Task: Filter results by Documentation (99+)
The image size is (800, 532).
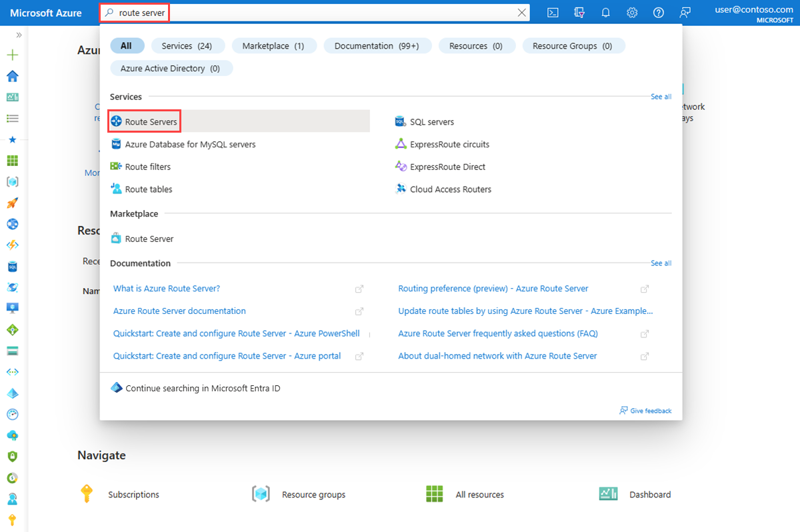Action: [377, 46]
